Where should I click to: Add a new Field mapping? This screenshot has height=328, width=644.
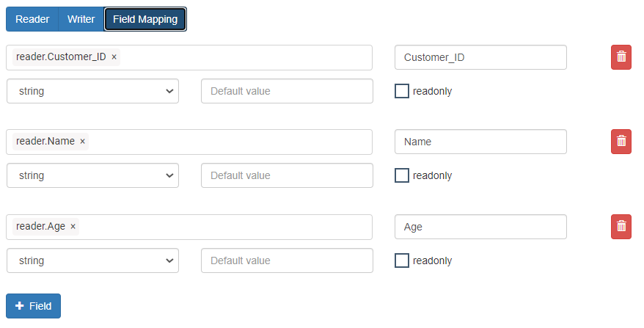click(x=33, y=306)
